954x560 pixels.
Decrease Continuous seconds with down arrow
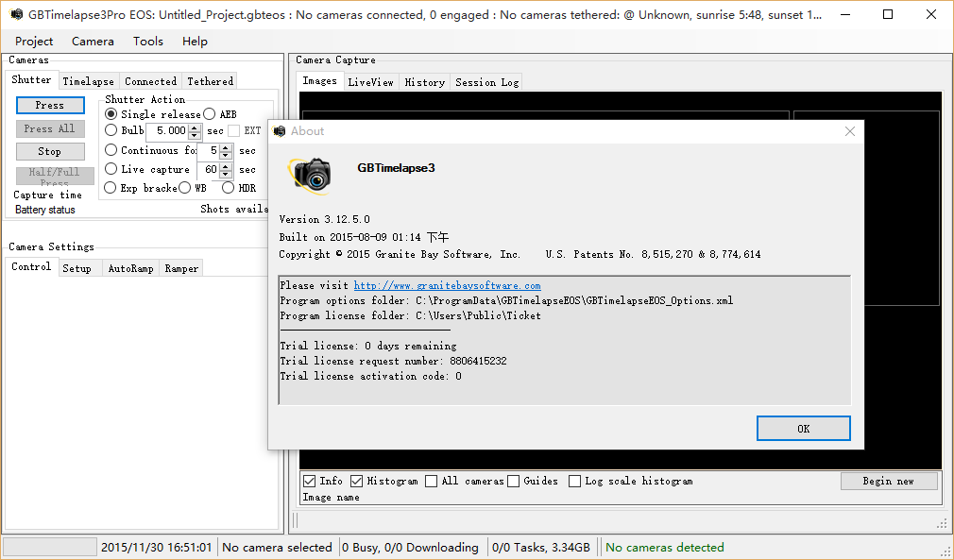(x=226, y=155)
